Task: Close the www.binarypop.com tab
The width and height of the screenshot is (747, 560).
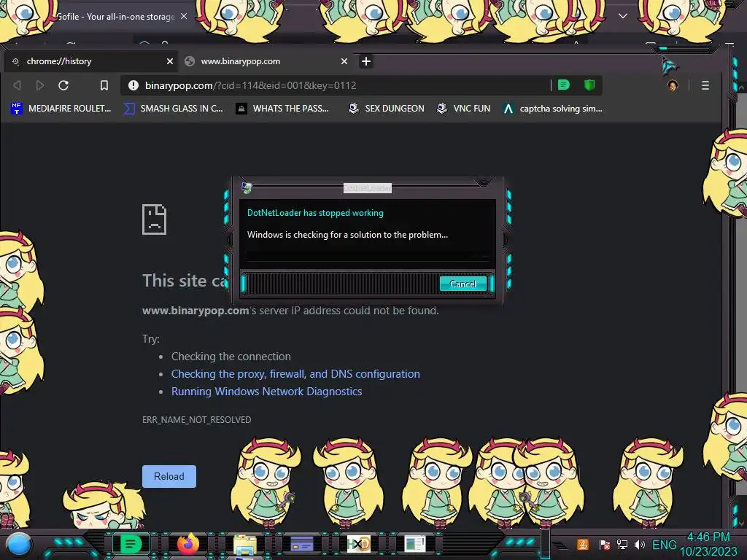Action: [x=344, y=61]
